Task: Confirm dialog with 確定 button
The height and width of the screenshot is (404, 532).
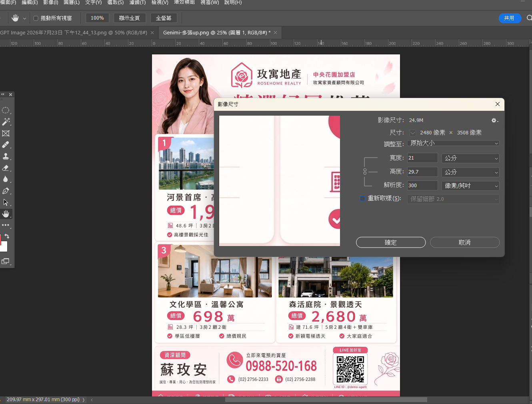Action: click(x=391, y=242)
